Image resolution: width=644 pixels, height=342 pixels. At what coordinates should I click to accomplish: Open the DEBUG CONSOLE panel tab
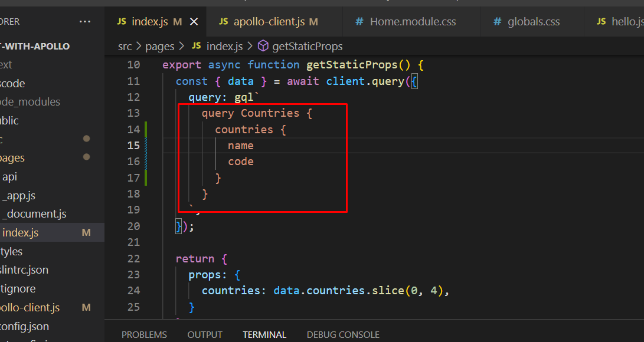[343, 334]
